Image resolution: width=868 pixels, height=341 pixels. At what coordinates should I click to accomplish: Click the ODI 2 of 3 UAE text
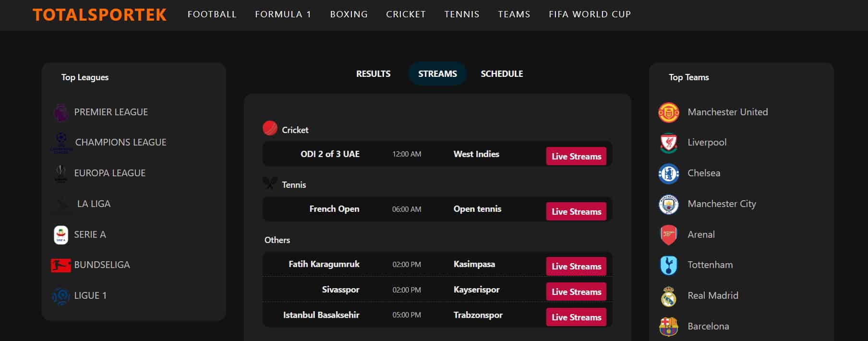coord(330,154)
